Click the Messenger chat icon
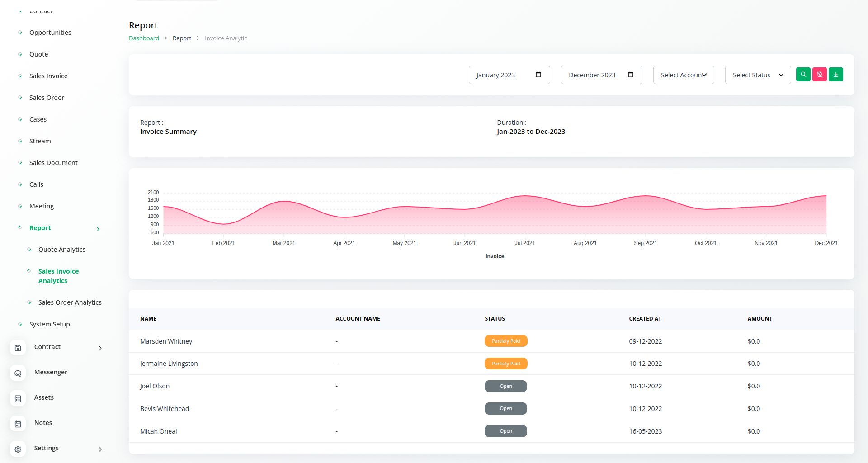 [x=18, y=373]
